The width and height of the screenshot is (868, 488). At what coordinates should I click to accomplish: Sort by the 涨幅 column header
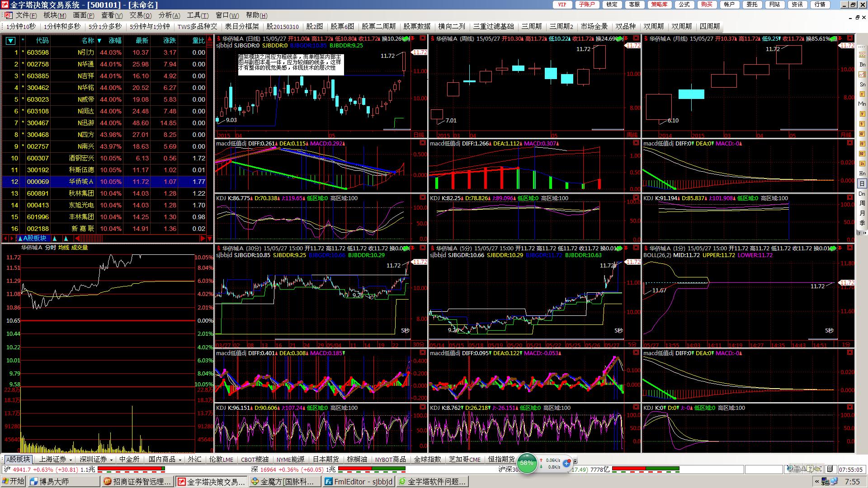[115, 41]
